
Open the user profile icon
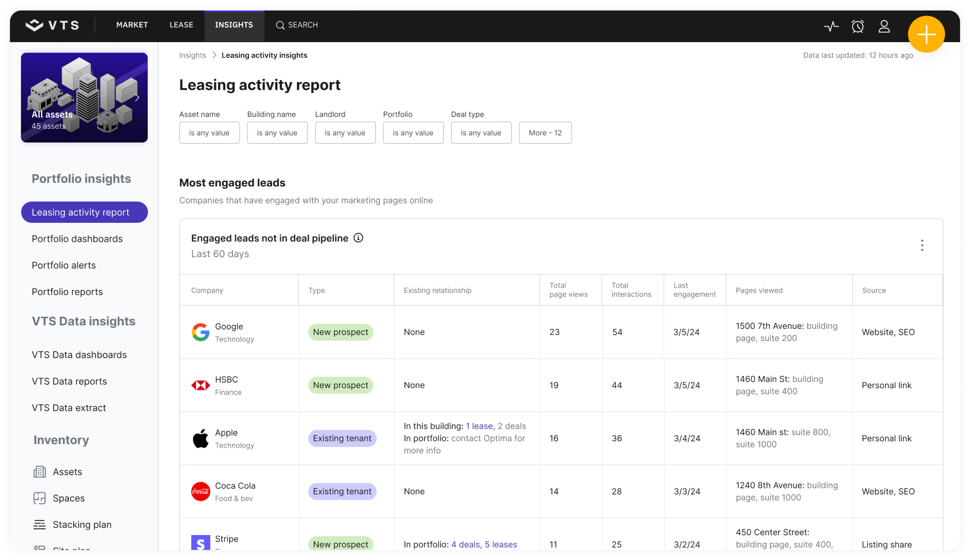click(x=885, y=26)
